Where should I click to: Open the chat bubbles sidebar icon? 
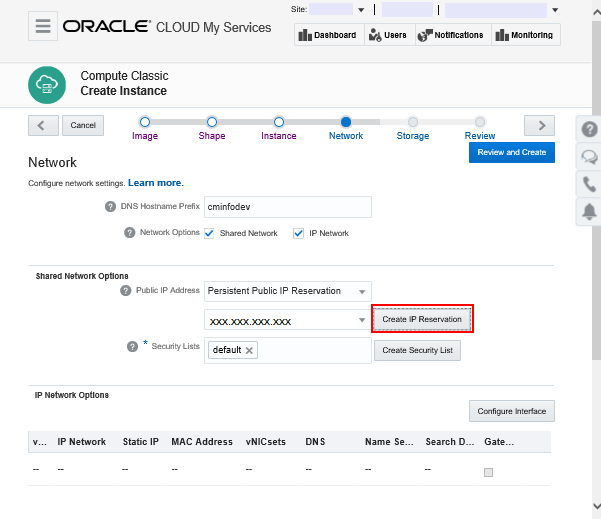coord(589,156)
